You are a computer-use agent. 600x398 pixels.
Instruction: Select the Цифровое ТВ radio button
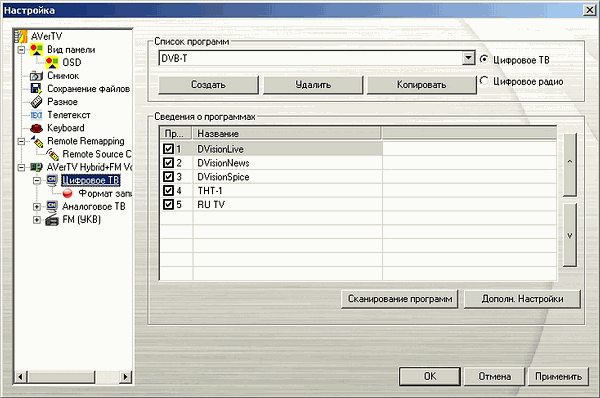484,59
